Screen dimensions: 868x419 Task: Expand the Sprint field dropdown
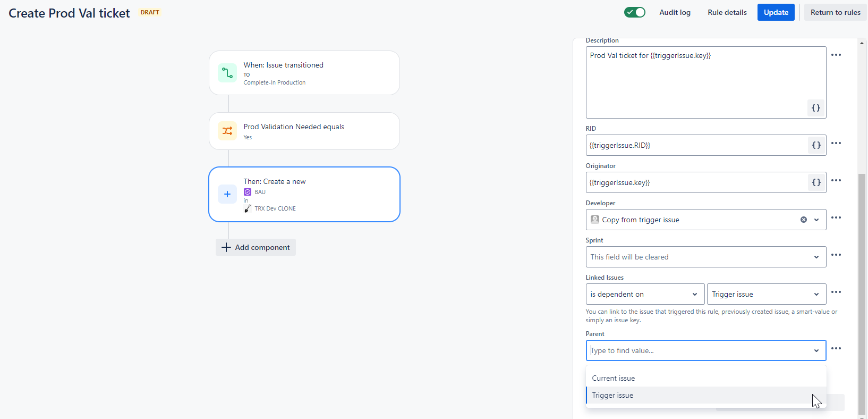pyautogui.click(x=706, y=257)
